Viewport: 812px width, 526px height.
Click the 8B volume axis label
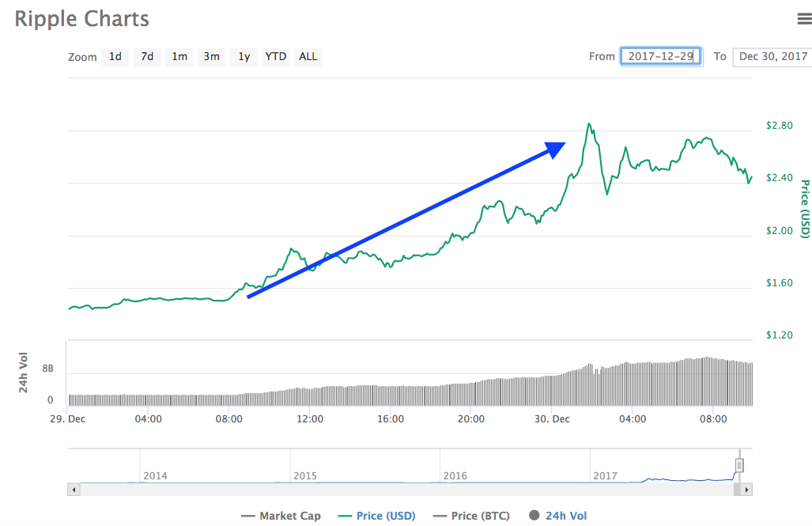coord(47,369)
